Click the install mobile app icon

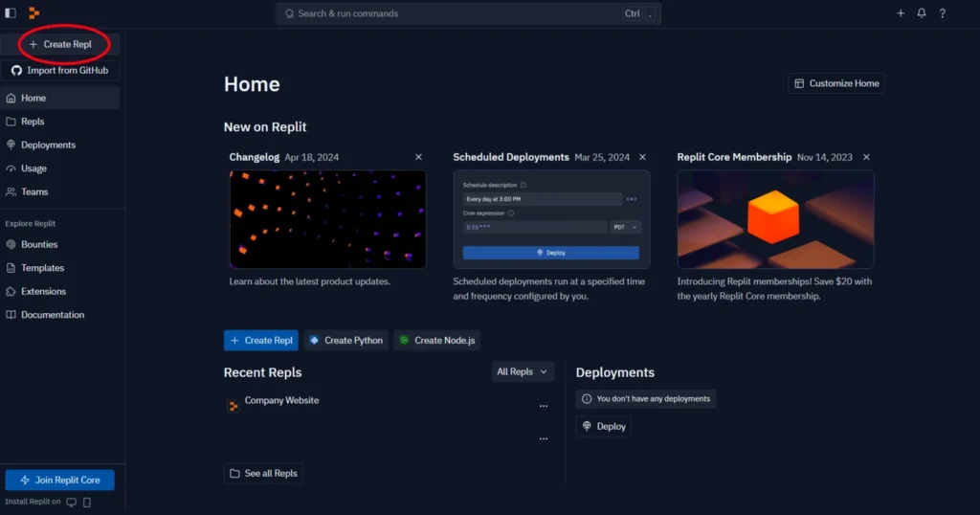coord(87,502)
